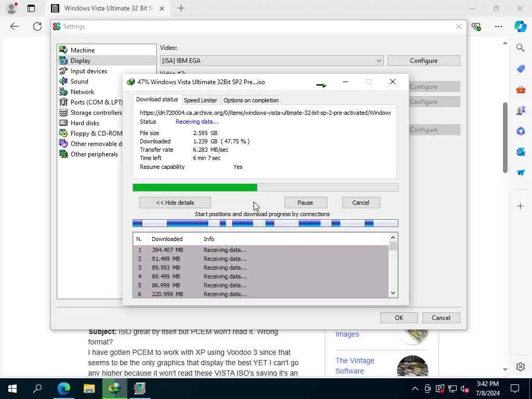The width and height of the screenshot is (532, 399).
Task: Click the Hard disks drive icon
Action: pos(63,123)
